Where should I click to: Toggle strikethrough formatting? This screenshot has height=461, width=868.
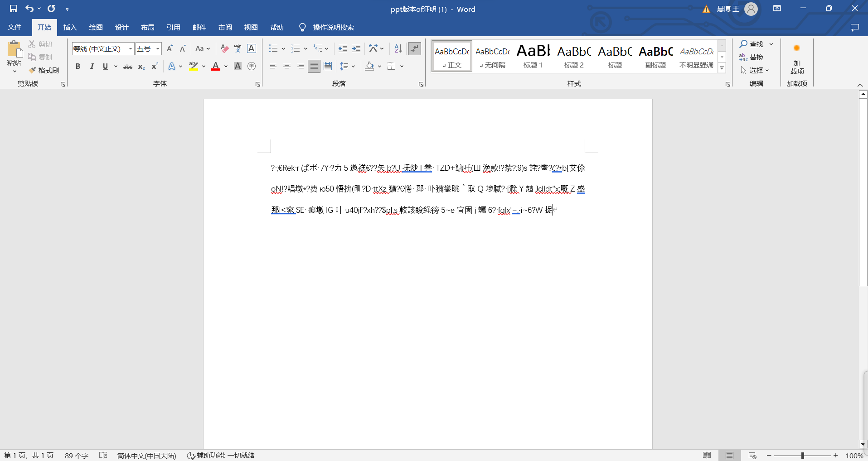point(128,66)
